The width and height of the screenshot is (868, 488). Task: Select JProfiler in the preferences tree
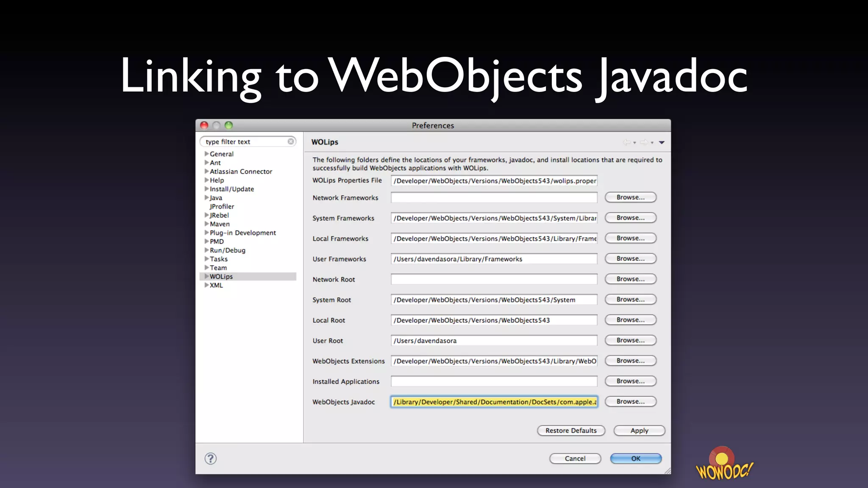coord(222,206)
